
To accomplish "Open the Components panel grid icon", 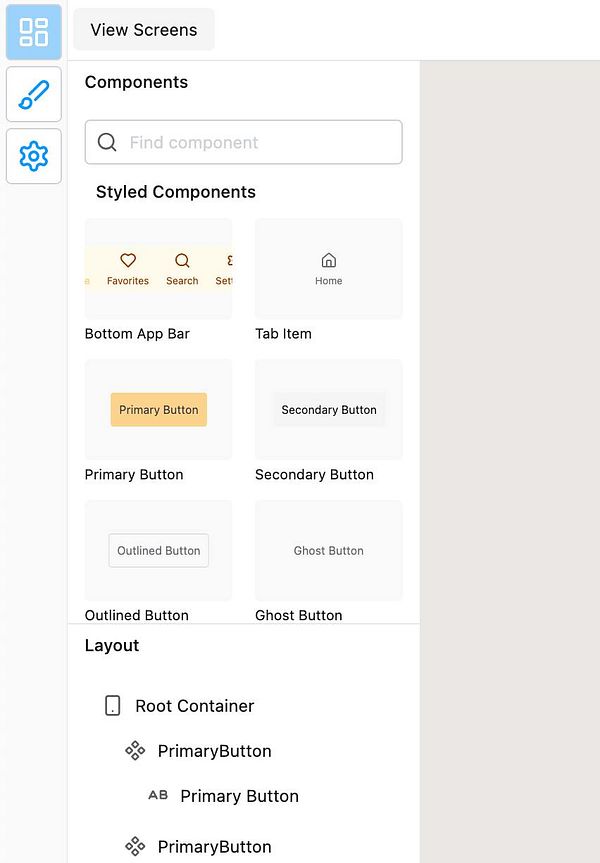I will [34, 32].
